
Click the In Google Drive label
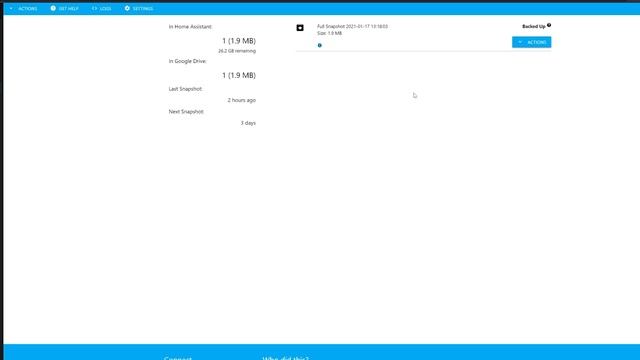pos(188,61)
